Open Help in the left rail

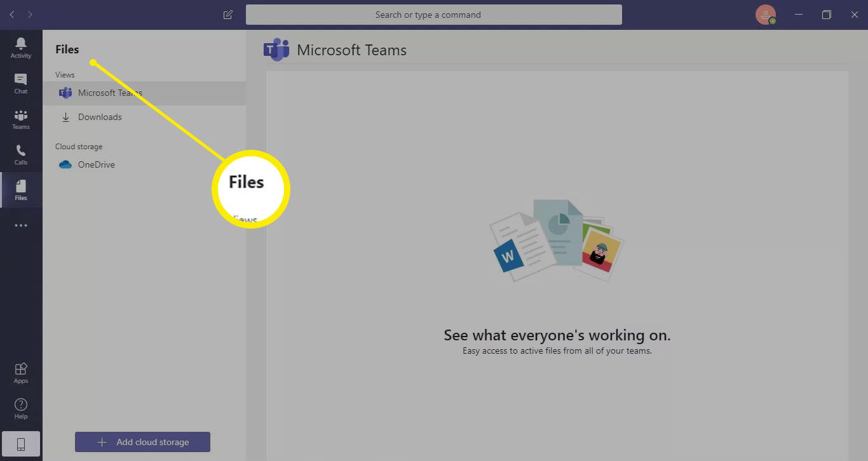pyautogui.click(x=21, y=408)
